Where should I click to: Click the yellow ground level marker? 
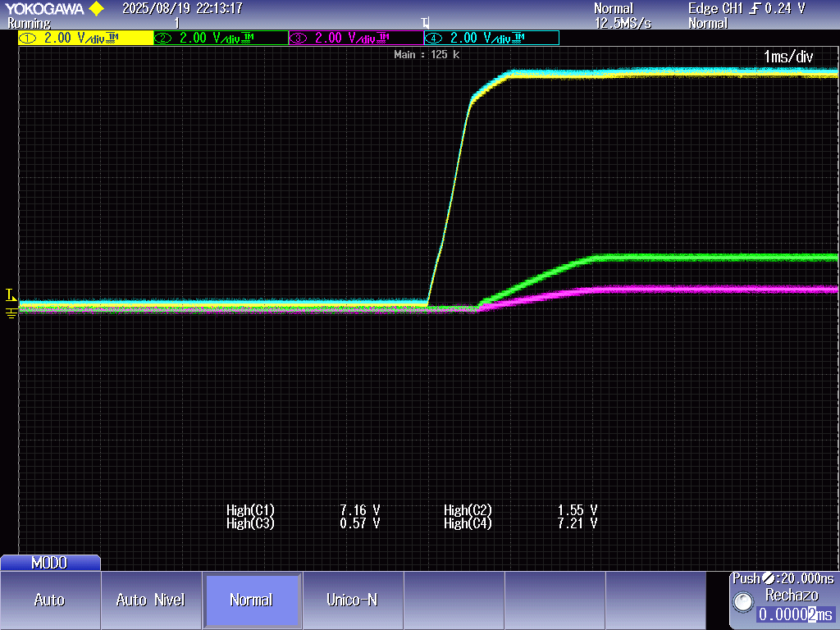tap(11, 313)
